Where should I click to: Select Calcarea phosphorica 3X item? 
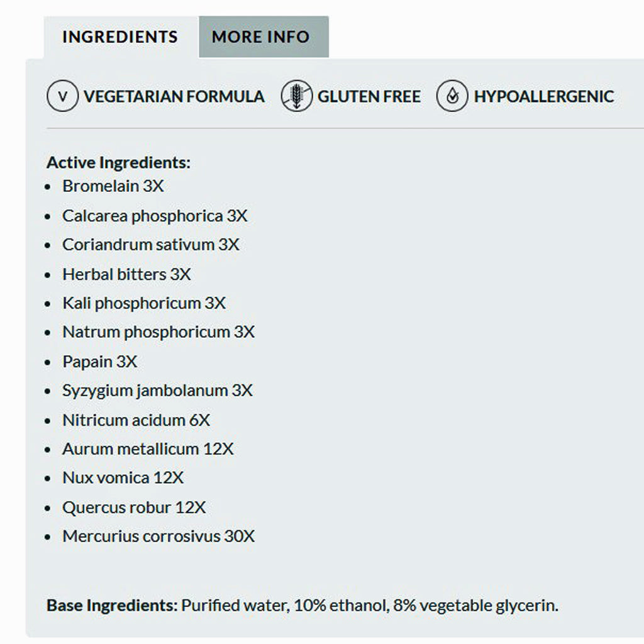pyautogui.click(x=155, y=216)
